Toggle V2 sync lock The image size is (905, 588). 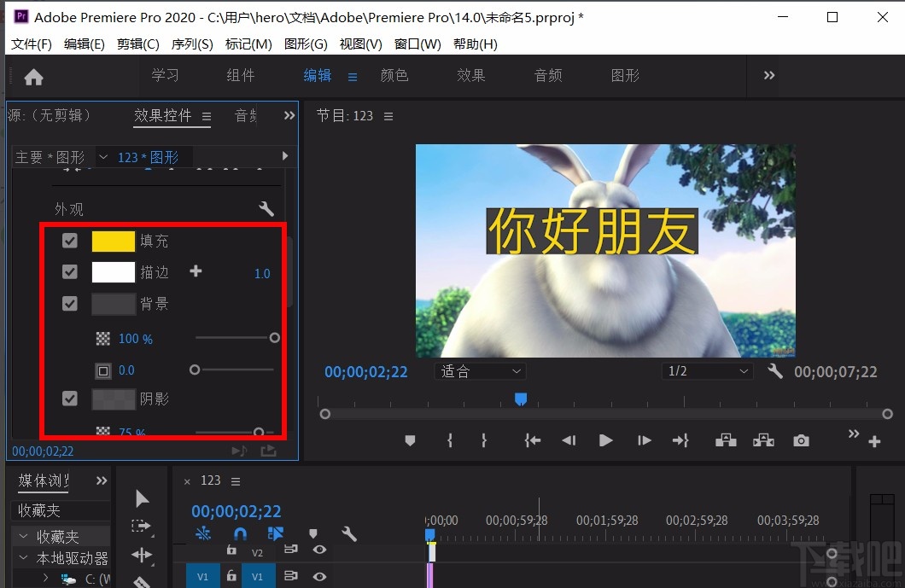pyautogui.click(x=291, y=550)
